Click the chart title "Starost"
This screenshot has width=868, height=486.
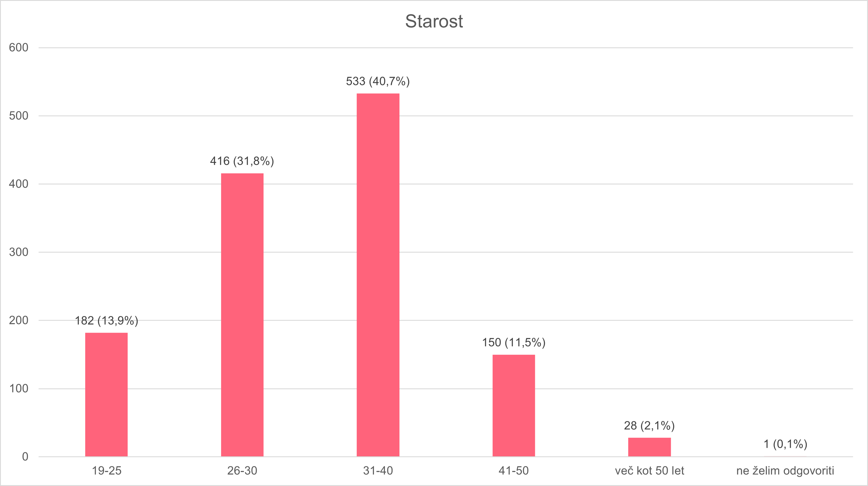coord(434,21)
